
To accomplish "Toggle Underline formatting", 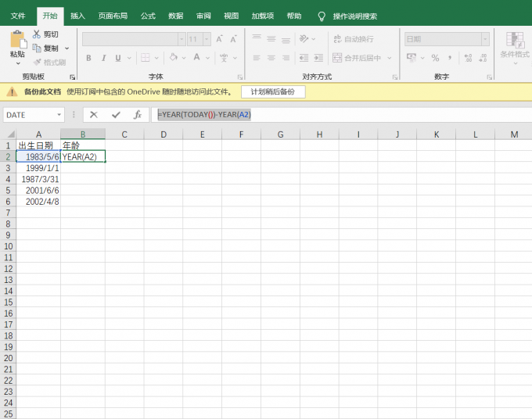I will (118, 58).
